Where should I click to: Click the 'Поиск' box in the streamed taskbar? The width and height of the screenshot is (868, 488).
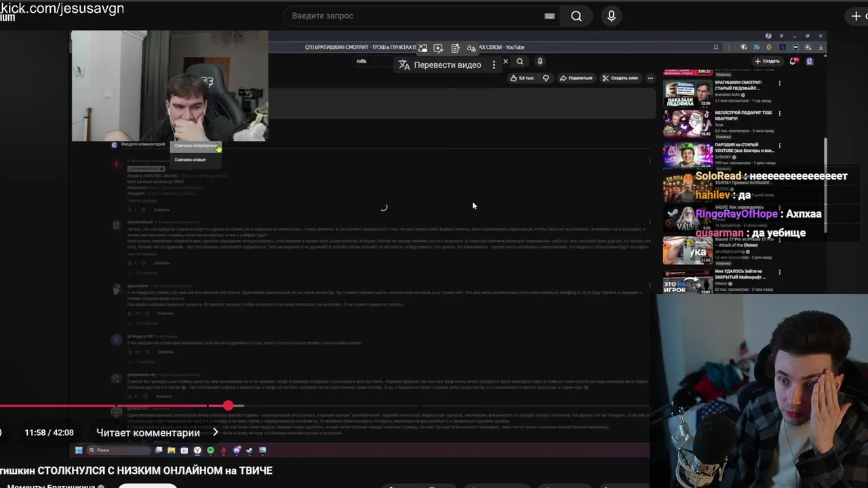(119, 450)
